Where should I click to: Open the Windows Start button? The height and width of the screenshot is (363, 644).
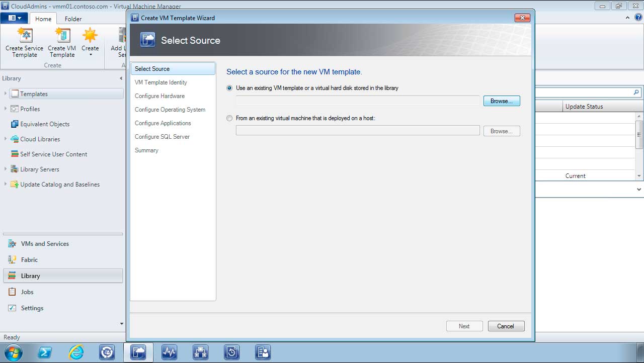point(13,352)
